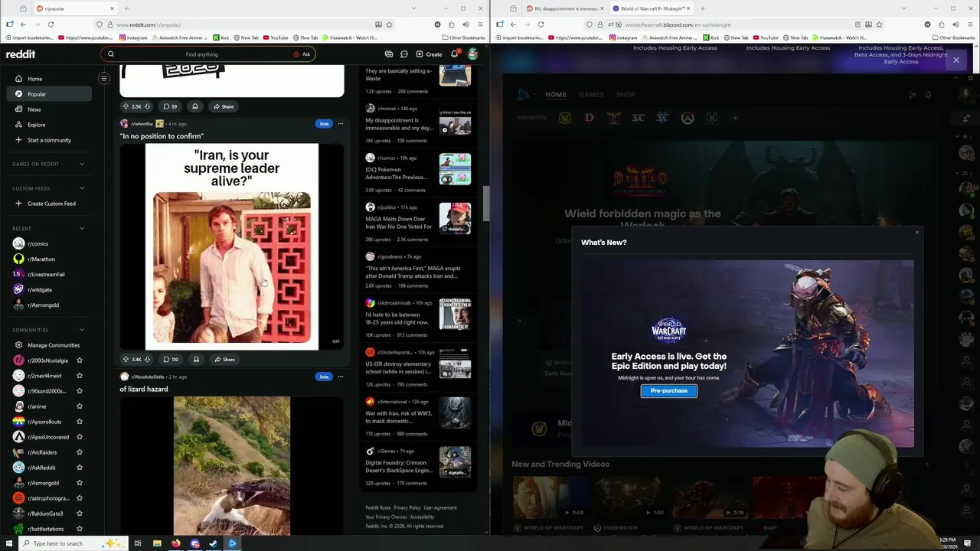Viewport: 980px width, 551px height.
Task: Upvote the 'In no position to confirm' post
Action: coord(126,359)
